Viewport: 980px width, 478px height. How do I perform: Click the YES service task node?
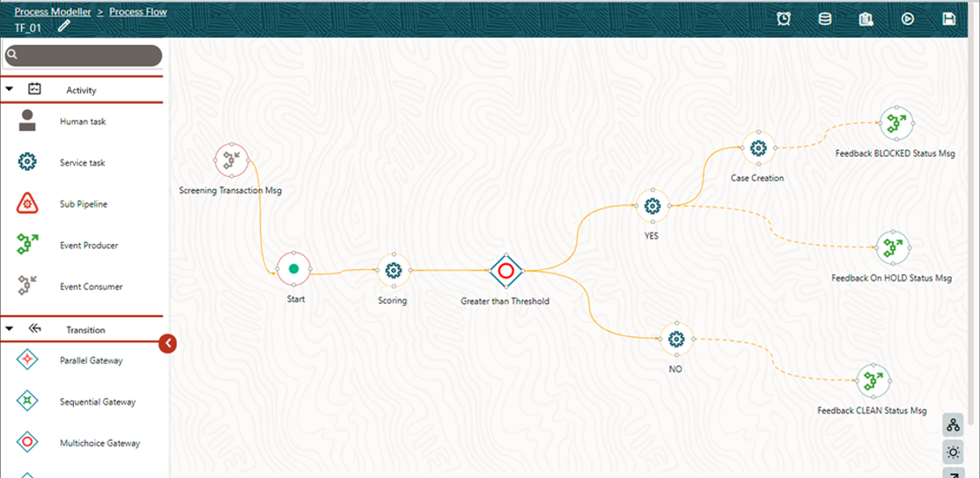pos(652,206)
